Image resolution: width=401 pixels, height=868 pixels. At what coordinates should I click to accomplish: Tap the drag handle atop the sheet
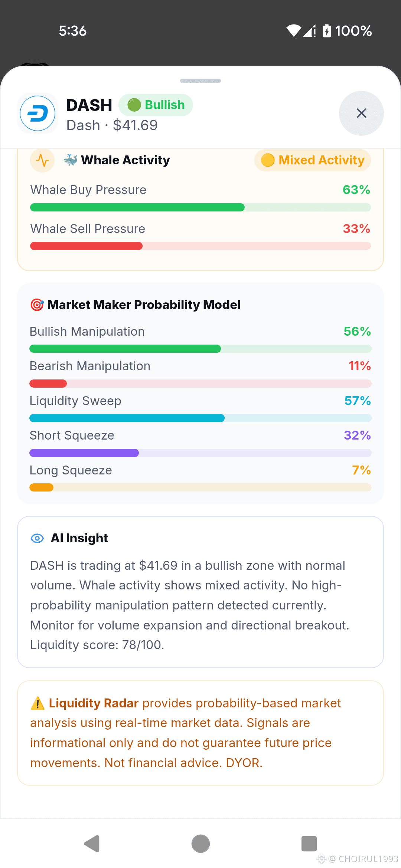200,80
